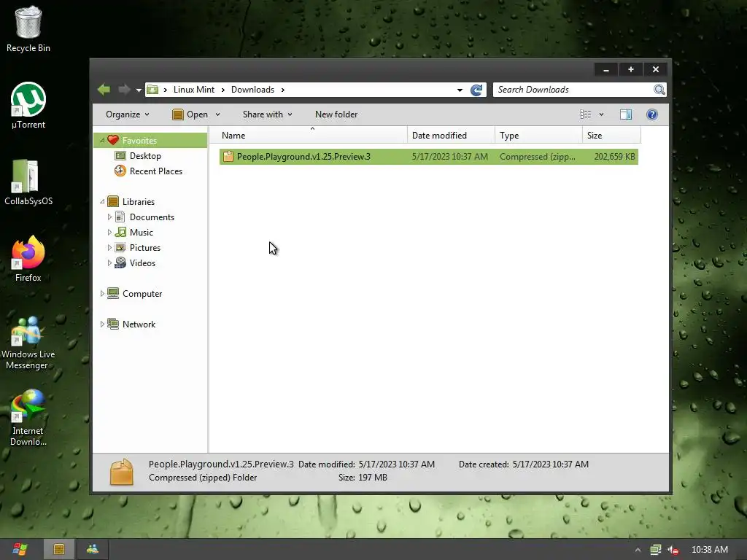Open the Start menu
Viewport: 747px width, 560px height.
click(20, 549)
